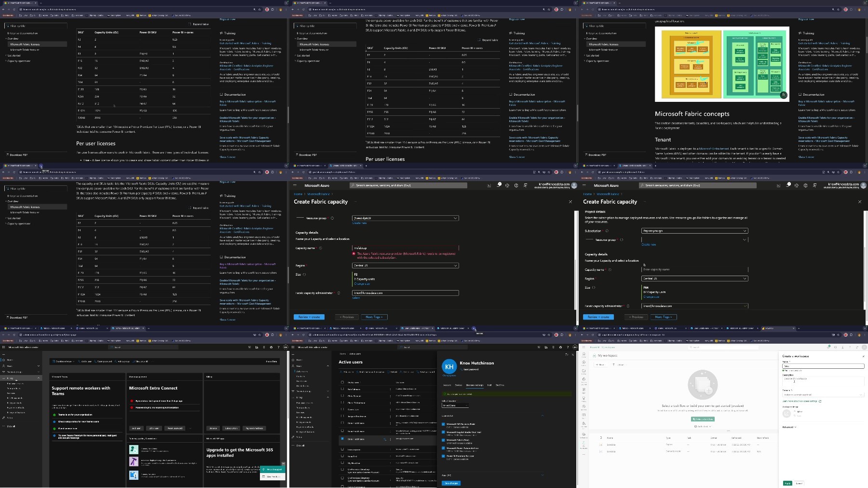Collapse Licenses section chevron in user details panel
The image size is (868, 488).
(x=542, y=416)
